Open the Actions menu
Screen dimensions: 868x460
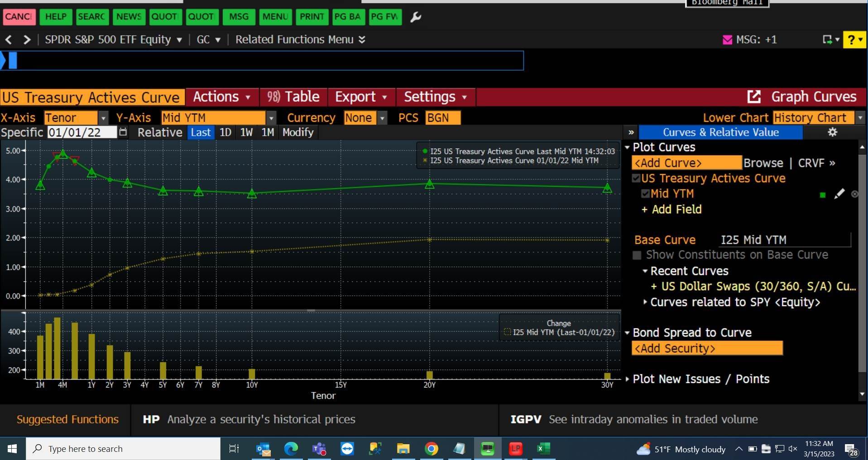coord(222,97)
